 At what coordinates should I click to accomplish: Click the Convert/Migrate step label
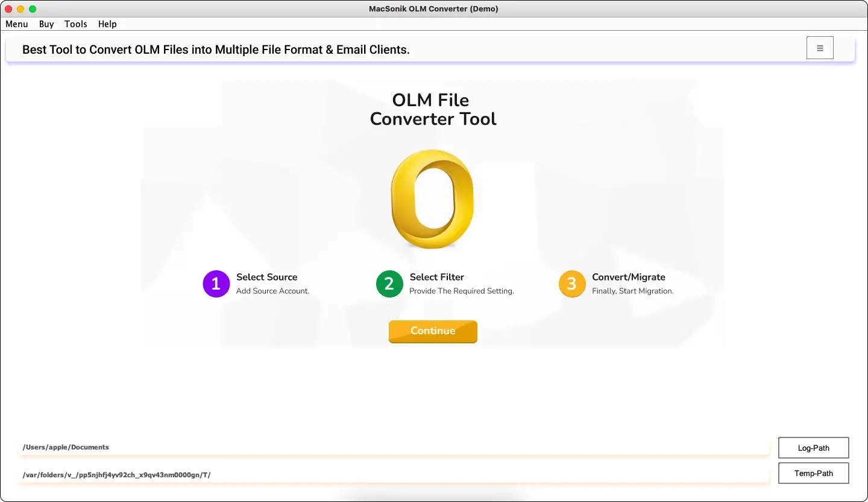pos(629,277)
